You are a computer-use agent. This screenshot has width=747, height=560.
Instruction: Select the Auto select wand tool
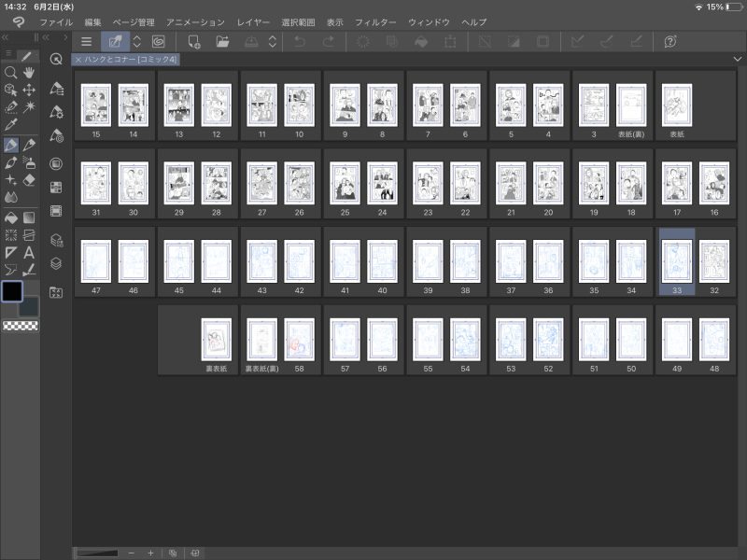(29, 106)
